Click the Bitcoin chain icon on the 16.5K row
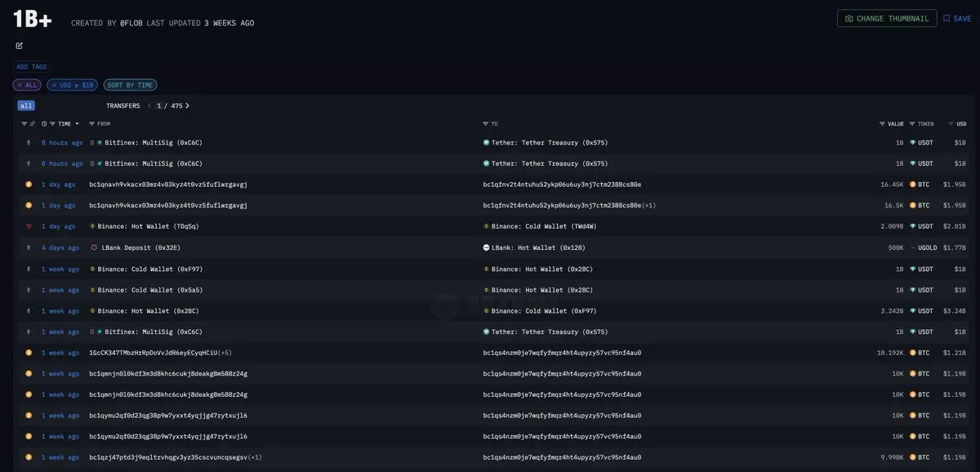The width and height of the screenshot is (980, 472). pyautogui.click(x=29, y=205)
